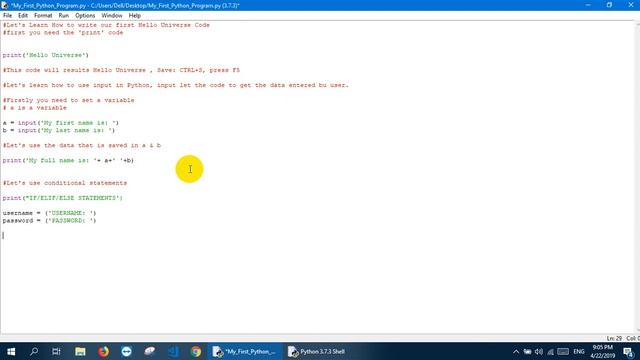Minimize the IDLE editor window
Screen dimensions: 640x360
click(588, 5)
